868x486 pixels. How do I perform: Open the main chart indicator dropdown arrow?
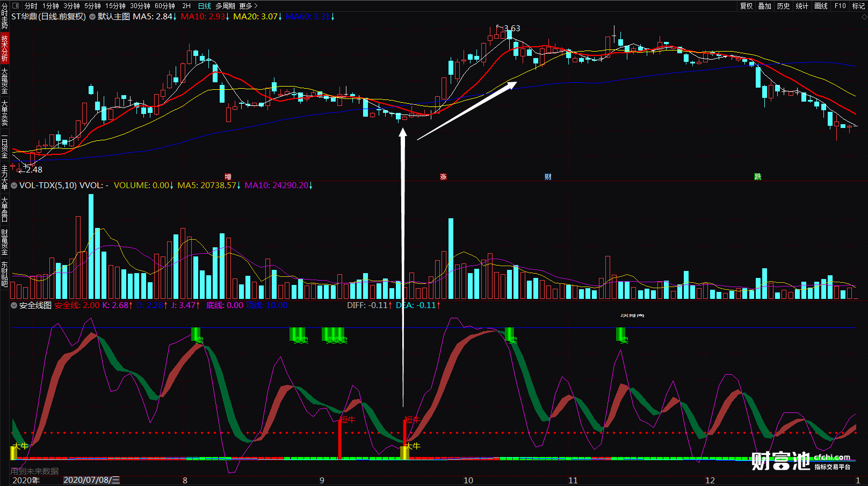tap(92, 17)
